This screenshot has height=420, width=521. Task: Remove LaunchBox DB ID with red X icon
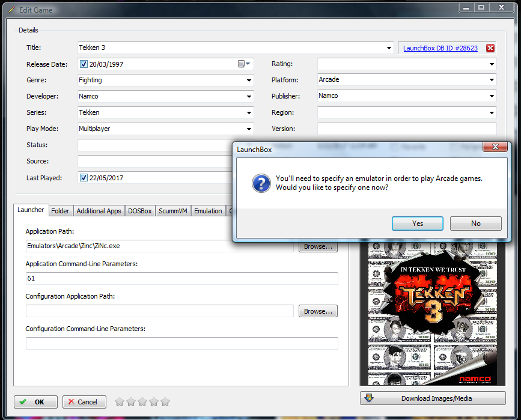pos(490,48)
